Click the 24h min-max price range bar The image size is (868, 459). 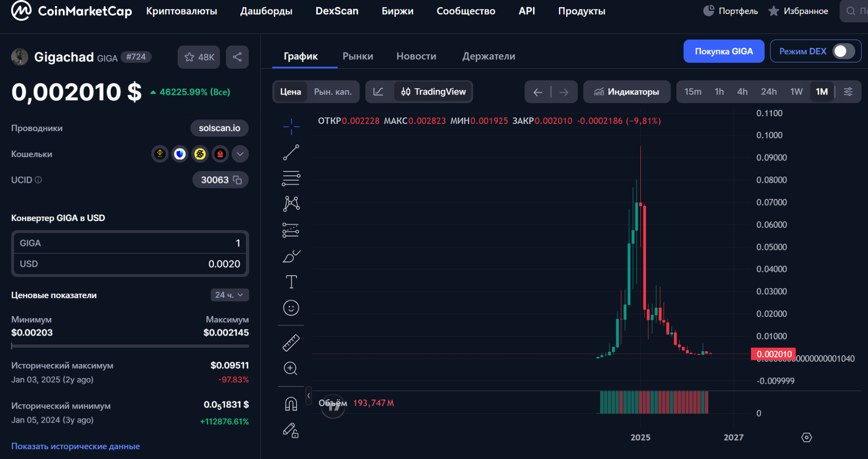130,346
